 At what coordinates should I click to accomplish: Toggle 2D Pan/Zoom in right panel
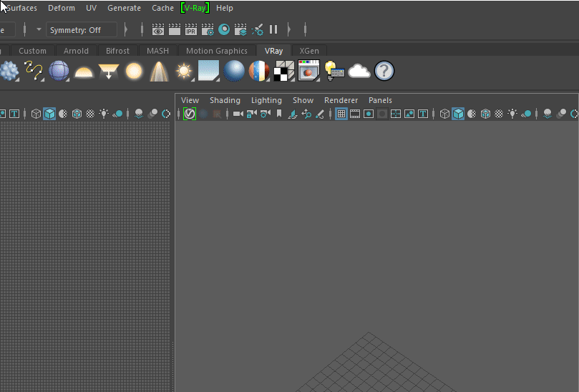click(x=306, y=114)
